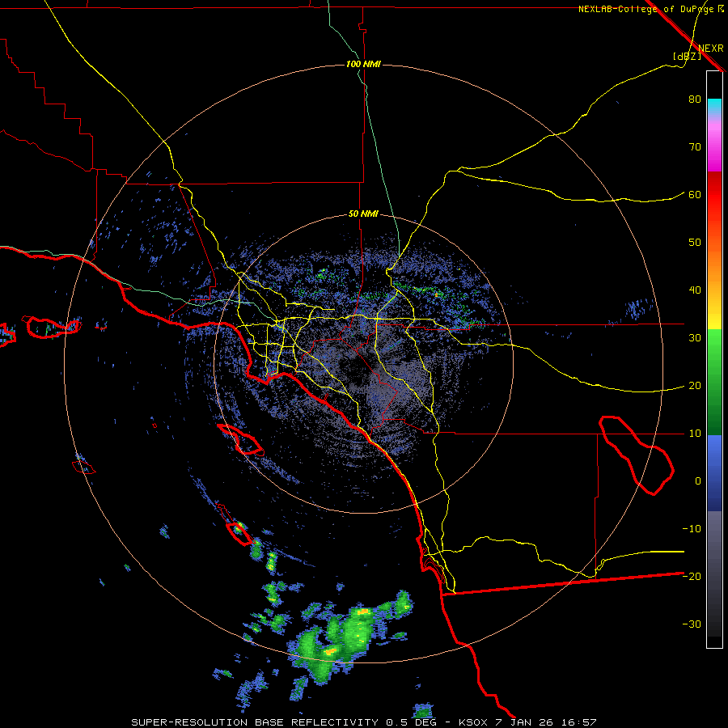728x728 pixels.
Task: Click the 0 value on reflectivity scale
Action: click(698, 481)
